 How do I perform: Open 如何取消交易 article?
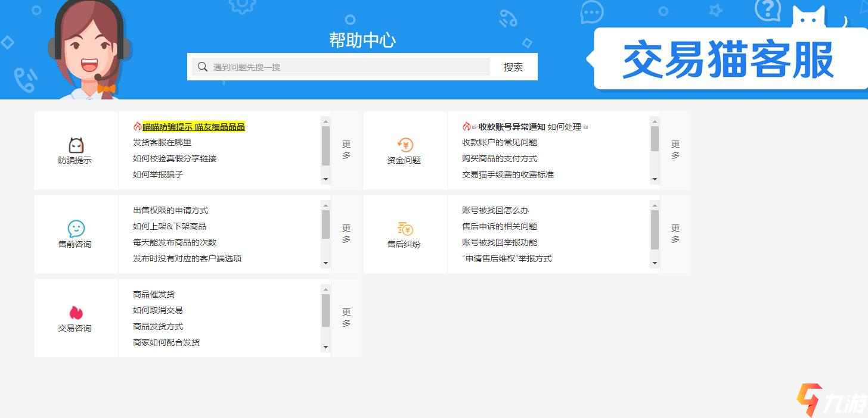click(158, 311)
